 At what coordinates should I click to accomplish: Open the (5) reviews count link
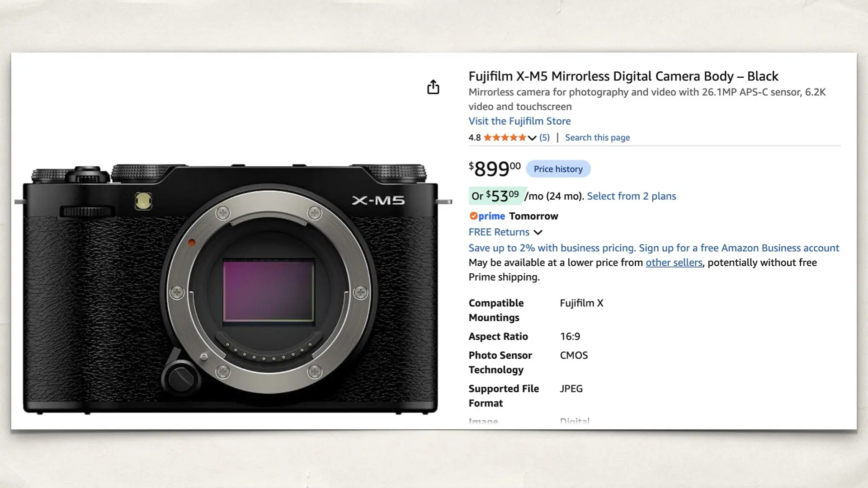click(544, 137)
